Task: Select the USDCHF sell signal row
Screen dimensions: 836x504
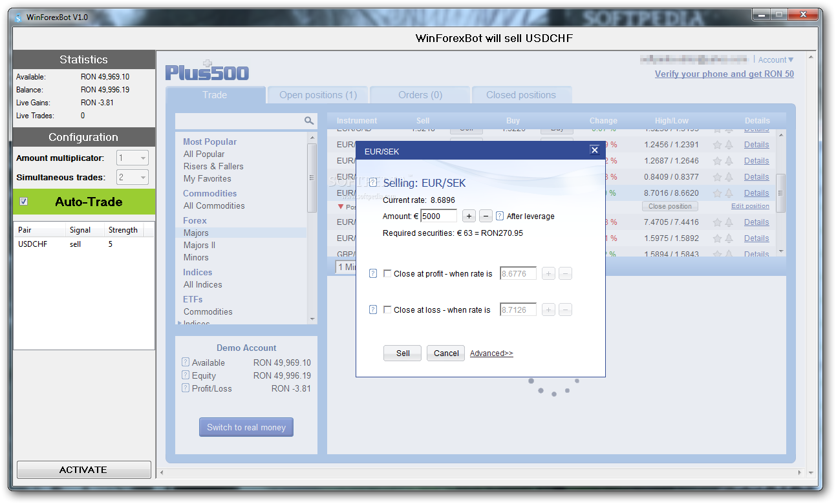Action: point(83,244)
